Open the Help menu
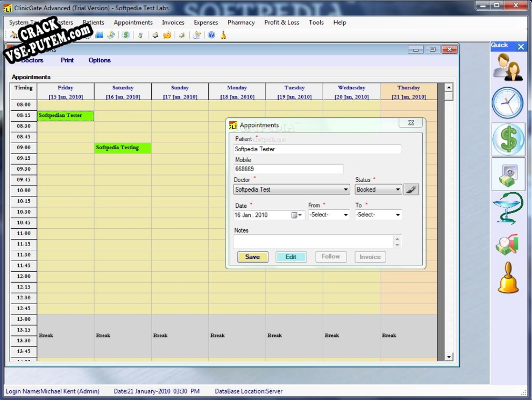 [339, 23]
